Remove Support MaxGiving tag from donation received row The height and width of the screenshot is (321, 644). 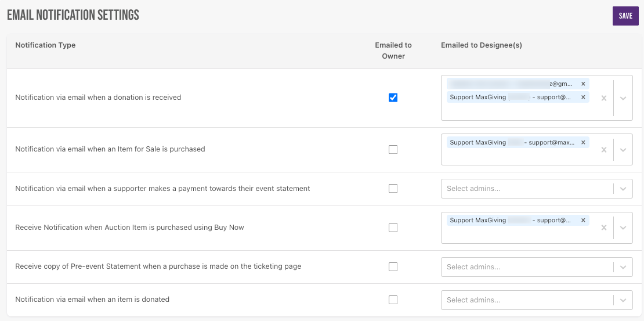(583, 97)
